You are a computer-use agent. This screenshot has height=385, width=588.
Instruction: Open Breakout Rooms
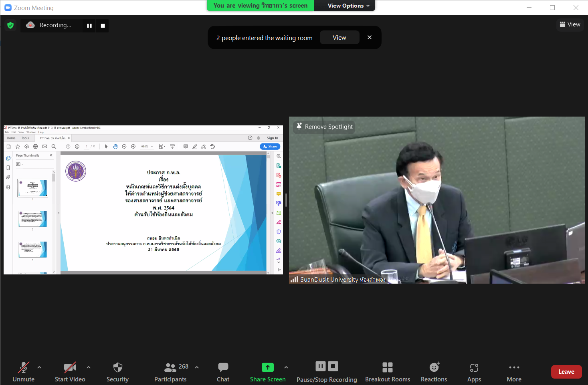pos(387,372)
